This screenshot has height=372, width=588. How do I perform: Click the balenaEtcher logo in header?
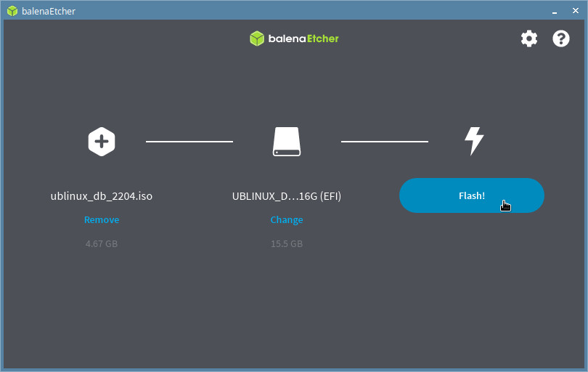point(294,39)
